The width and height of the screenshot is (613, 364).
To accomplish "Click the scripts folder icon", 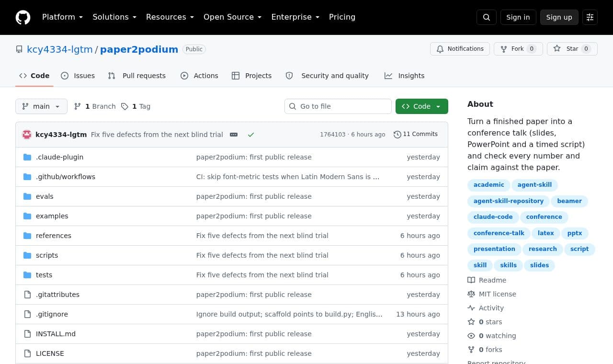I will 27,255.
